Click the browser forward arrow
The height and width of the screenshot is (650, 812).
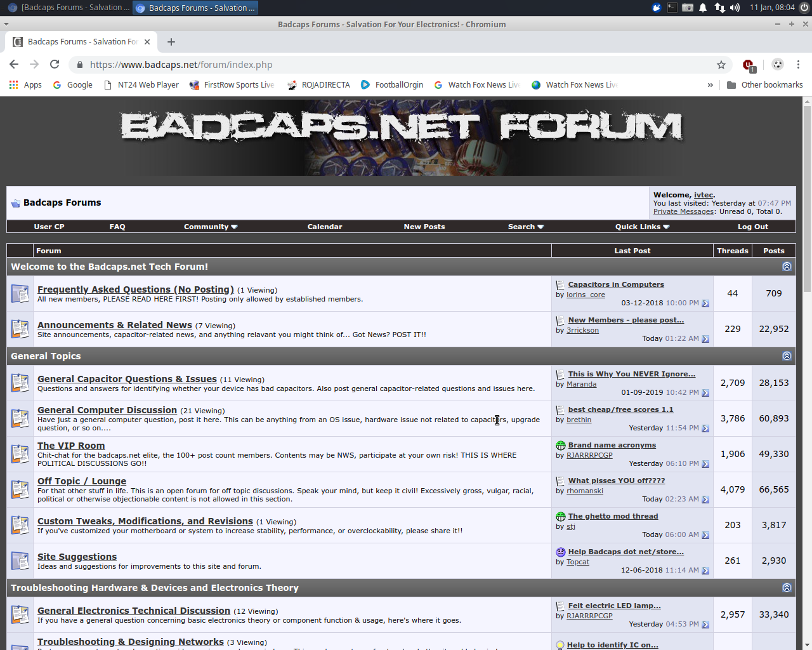pyautogui.click(x=34, y=64)
